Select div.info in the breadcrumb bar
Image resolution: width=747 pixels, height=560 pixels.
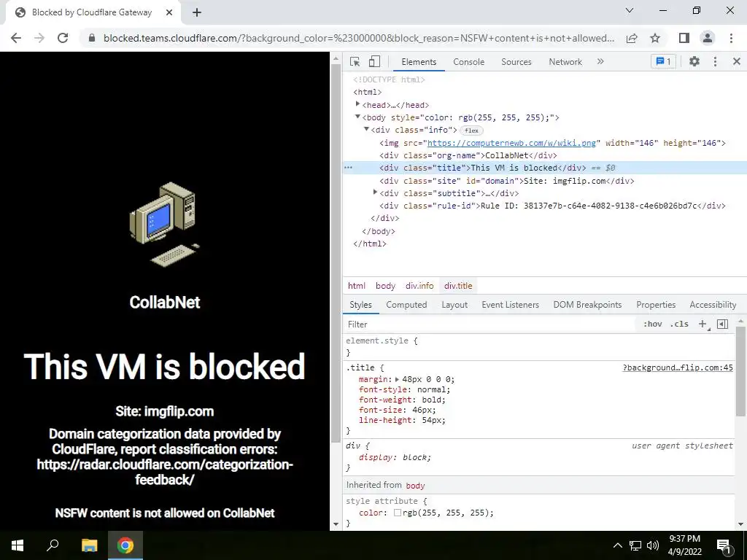pos(419,286)
